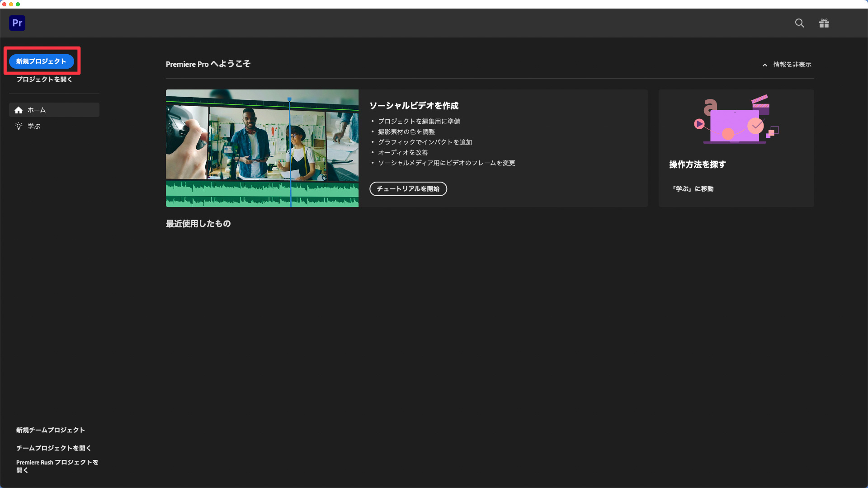Open Premiere Rush プロジェクトを開く link
Image resolution: width=868 pixels, height=488 pixels.
click(x=57, y=466)
